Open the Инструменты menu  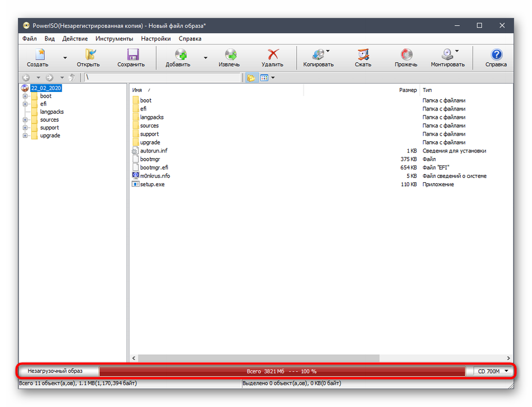click(x=114, y=39)
